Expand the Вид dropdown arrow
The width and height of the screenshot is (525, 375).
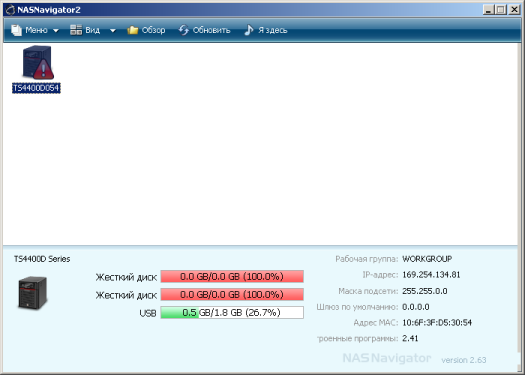coord(113,30)
